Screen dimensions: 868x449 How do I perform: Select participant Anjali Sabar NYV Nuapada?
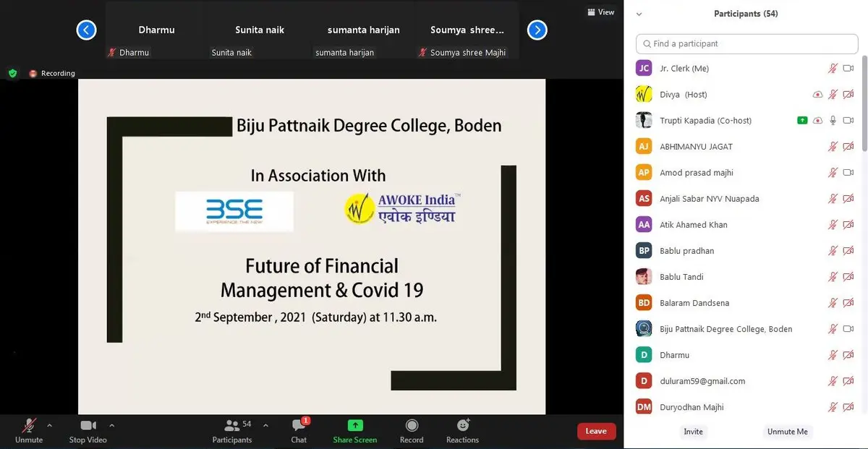pos(745,199)
